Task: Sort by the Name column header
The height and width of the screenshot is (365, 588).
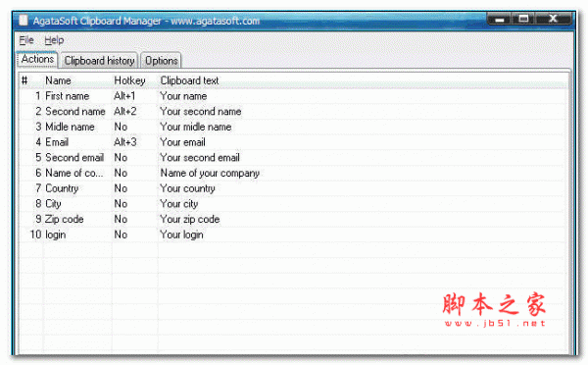Action: [x=77, y=80]
